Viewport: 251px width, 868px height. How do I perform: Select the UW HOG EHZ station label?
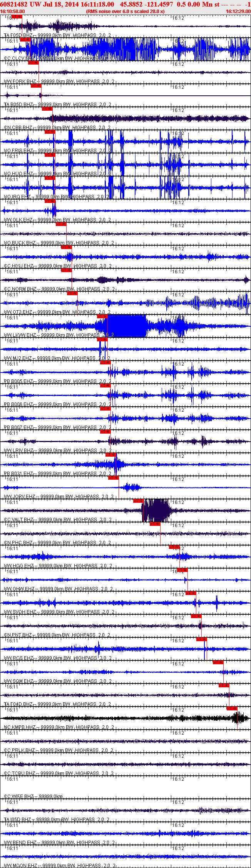click(19, 566)
